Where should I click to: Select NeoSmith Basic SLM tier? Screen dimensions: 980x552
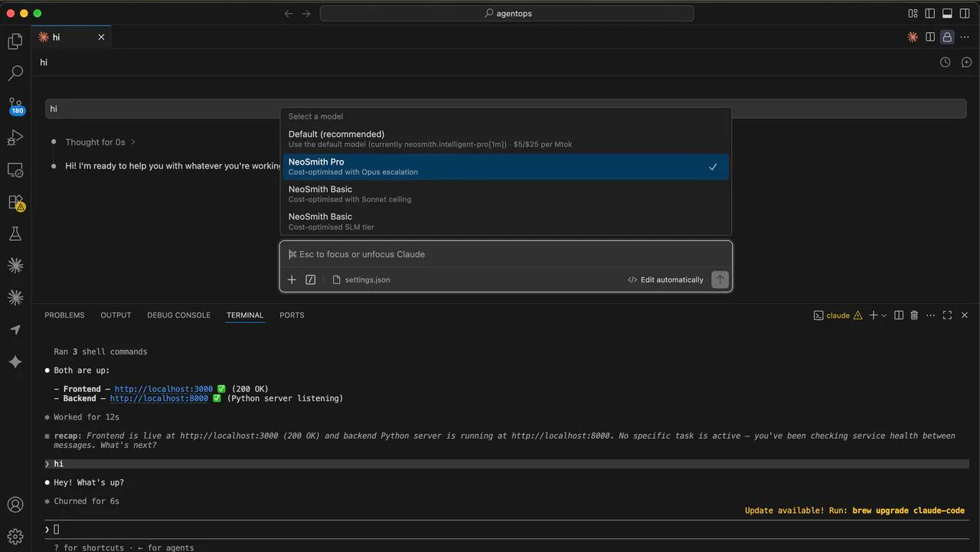tap(506, 221)
